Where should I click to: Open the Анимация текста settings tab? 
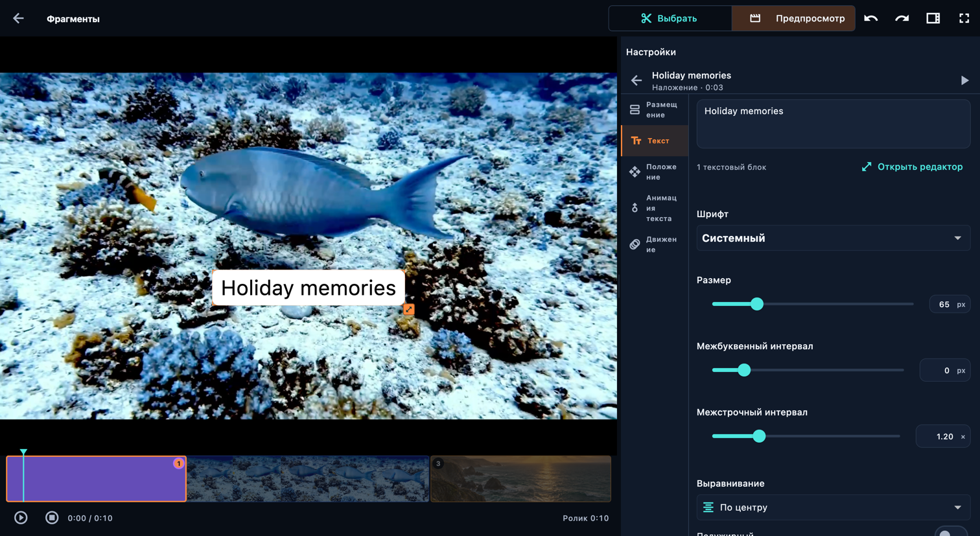(655, 208)
